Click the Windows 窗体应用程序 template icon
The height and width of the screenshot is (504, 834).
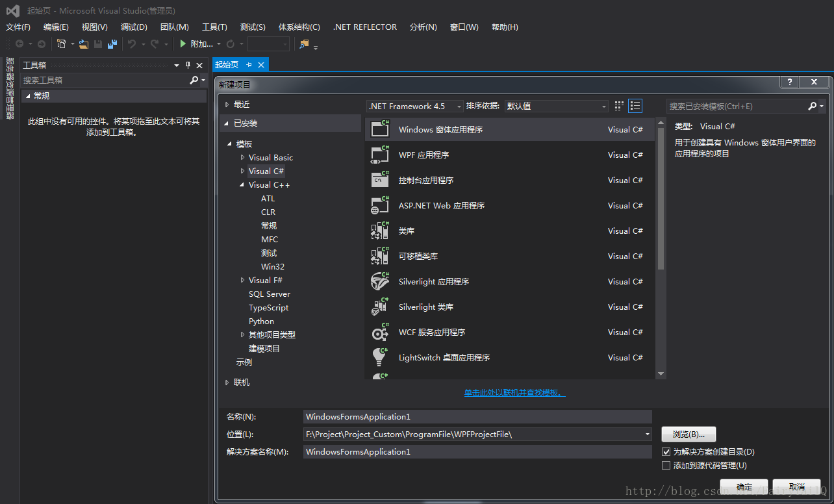pos(380,129)
